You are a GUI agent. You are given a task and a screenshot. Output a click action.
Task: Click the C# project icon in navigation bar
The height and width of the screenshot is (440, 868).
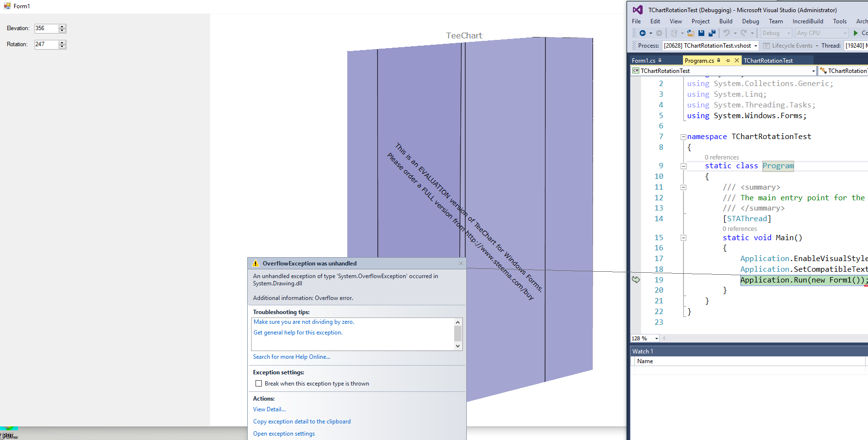click(x=636, y=71)
